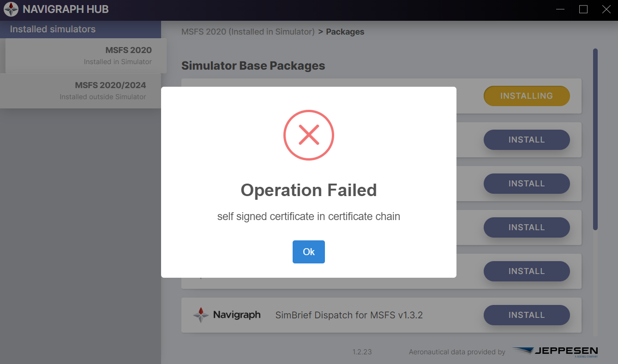Click the Operation Failed heading
Image resolution: width=618 pixels, height=364 pixels.
308,190
